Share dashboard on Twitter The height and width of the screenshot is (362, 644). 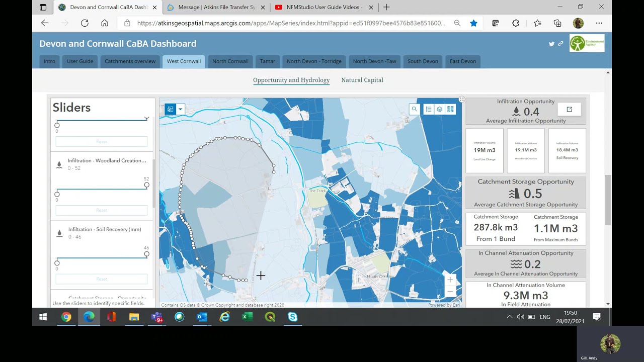point(551,44)
